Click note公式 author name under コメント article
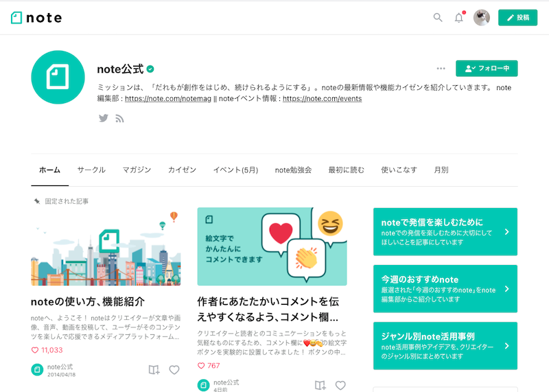The image size is (549, 392). (226, 382)
